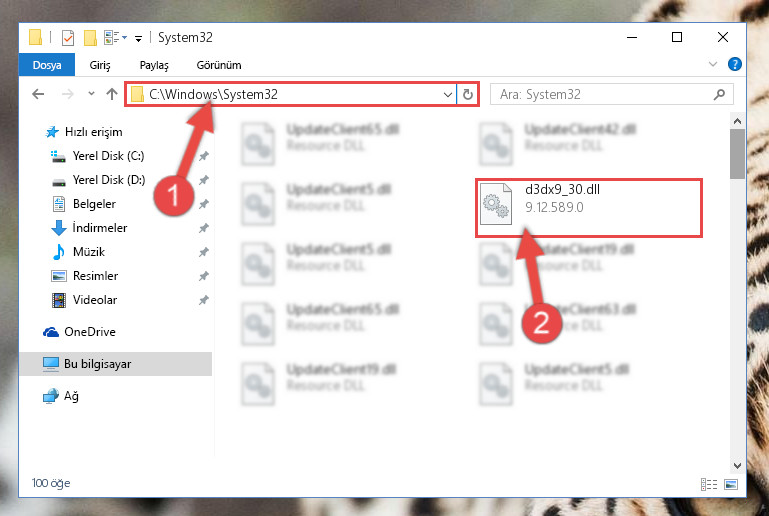
Task: Open İndirmeler in the sidebar
Action: click(100, 228)
